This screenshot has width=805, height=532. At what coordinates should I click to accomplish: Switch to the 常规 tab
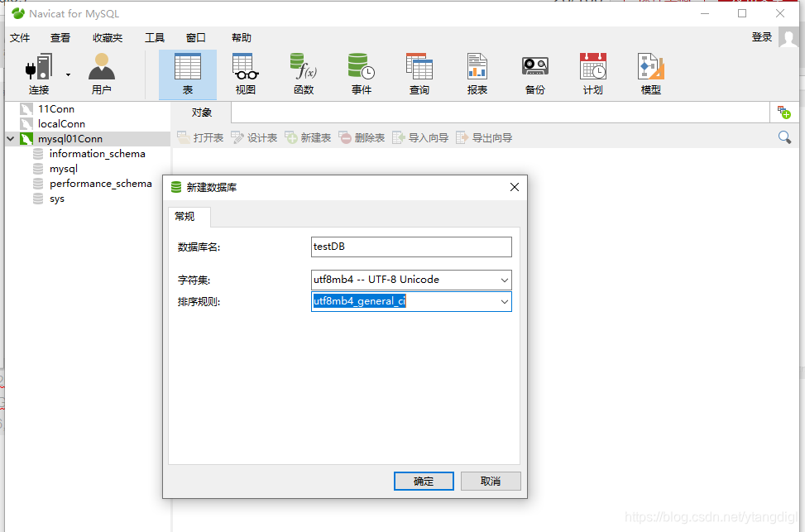point(187,216)
